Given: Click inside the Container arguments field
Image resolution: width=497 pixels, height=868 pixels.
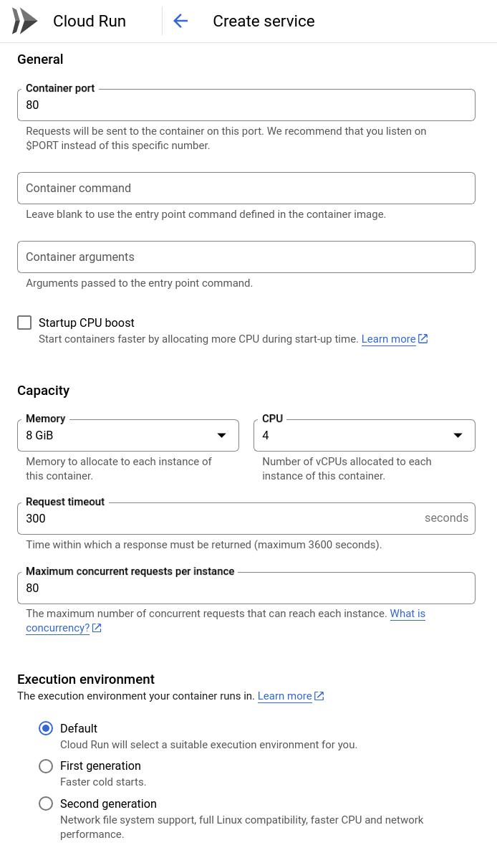Looking at the screenshot, I should [246, 257].
